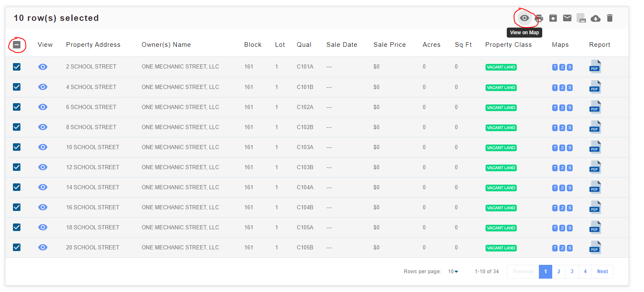Open T map badge for 20 SCHOOL STREET
Screen dimensions: 644x292
point(555,248)
